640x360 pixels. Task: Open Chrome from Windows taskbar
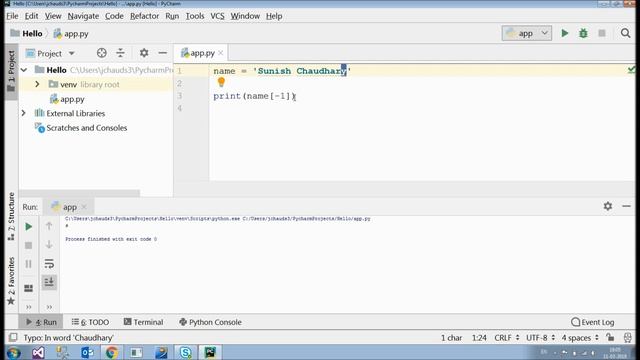click(x=111, y=352)
